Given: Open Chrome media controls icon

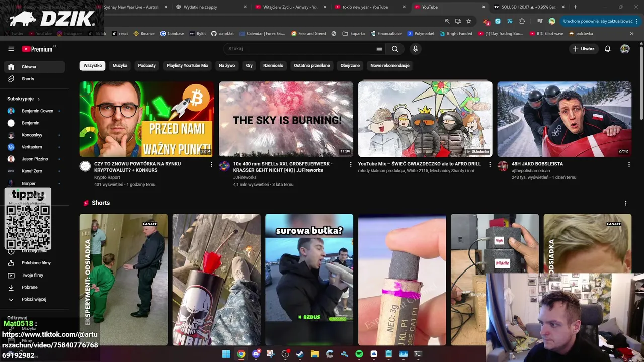Looking at the screenshot, I should 540,21.
